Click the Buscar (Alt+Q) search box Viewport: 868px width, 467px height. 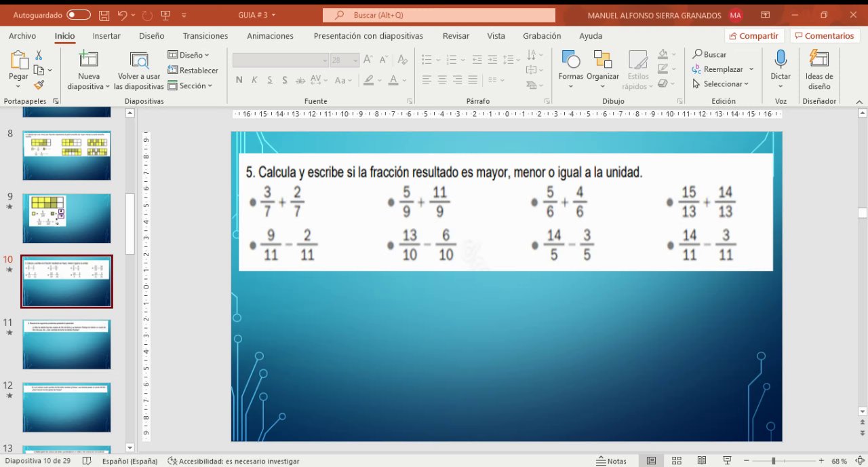coord(439,15)
